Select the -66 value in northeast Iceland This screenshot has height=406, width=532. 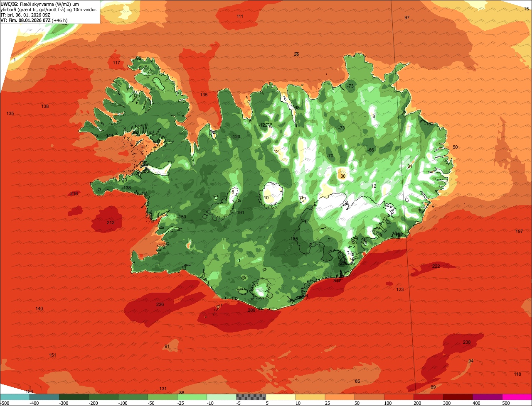pos(371,150)
